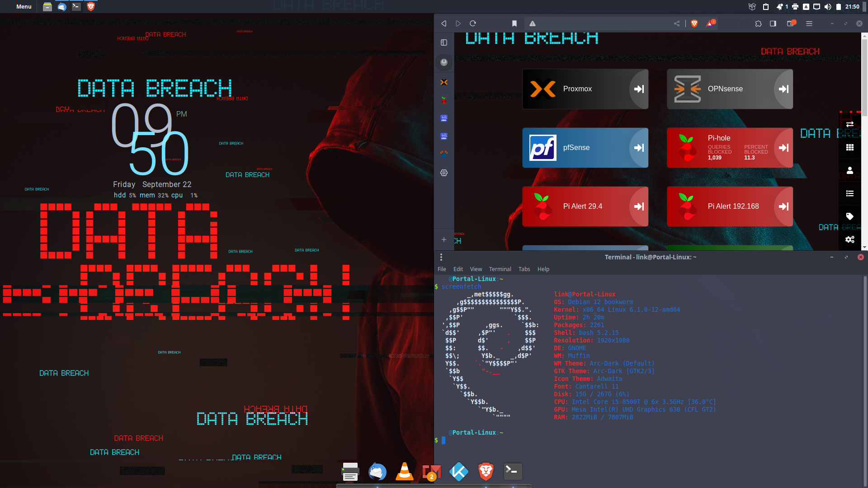Screen dimensions: 868x488
Task: Open the second blue network-scan sidebar shortcut
Action: pyautogui.click(x=444, y=136)
